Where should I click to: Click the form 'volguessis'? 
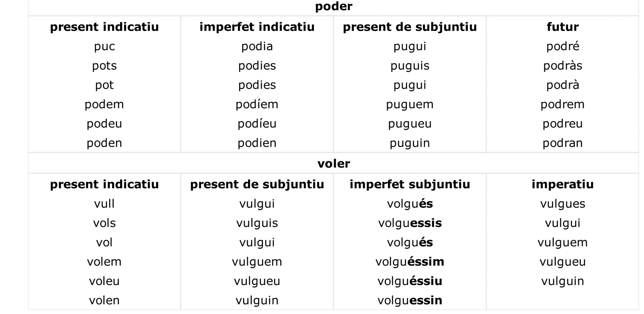410,223
